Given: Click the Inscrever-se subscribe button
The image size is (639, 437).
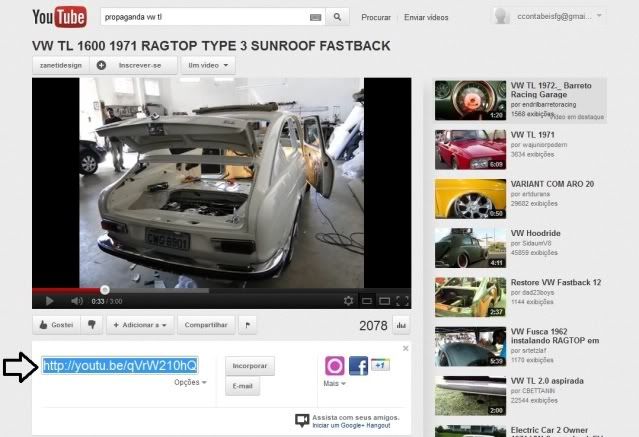Looking at the screenshot, I should tap(134, 65).
